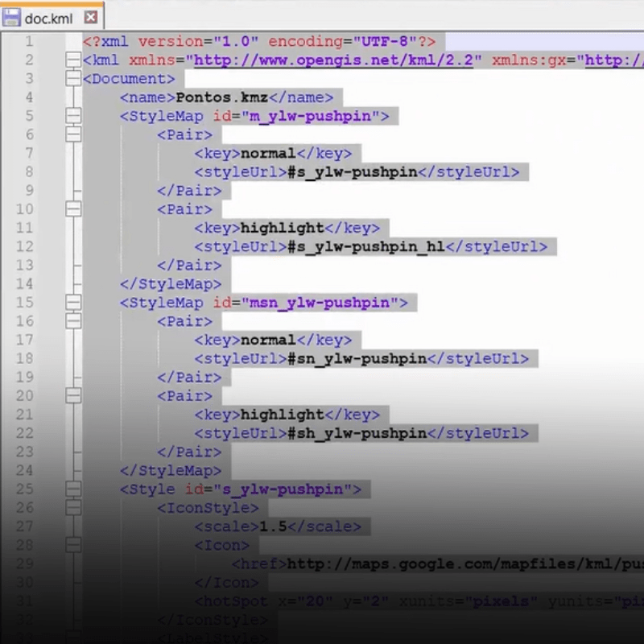Collapse the IconStyle fold on line 26
The image size is (644, 644).
(73, 507)
